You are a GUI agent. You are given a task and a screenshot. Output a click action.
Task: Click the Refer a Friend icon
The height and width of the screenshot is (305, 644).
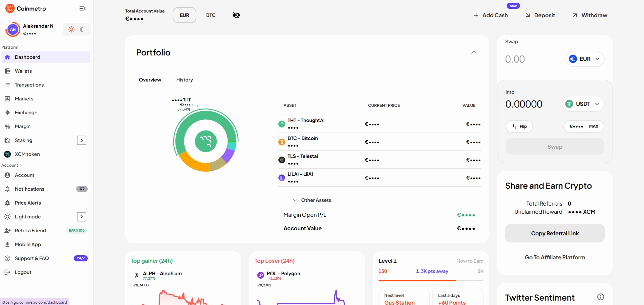click(7, 231)
